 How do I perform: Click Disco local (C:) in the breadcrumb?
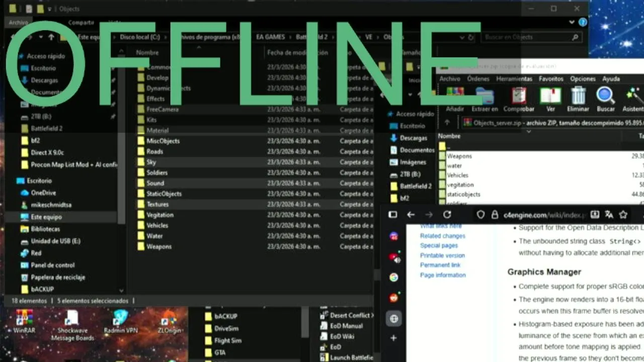(x=140, y=37)
